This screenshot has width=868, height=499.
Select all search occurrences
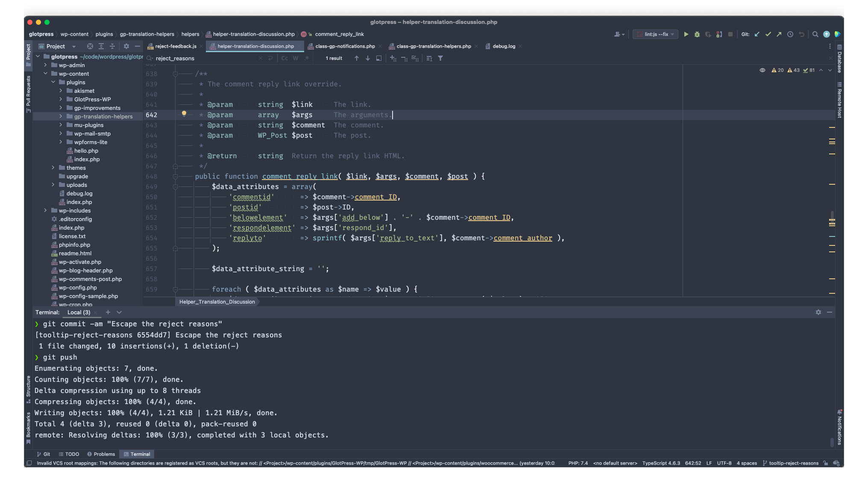click(x=415, y=58)
